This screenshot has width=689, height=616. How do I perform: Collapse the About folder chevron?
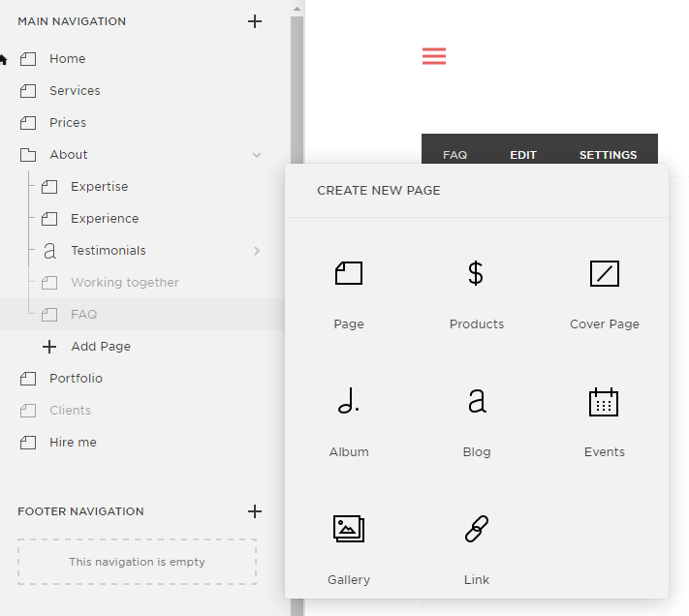[257, 155]
